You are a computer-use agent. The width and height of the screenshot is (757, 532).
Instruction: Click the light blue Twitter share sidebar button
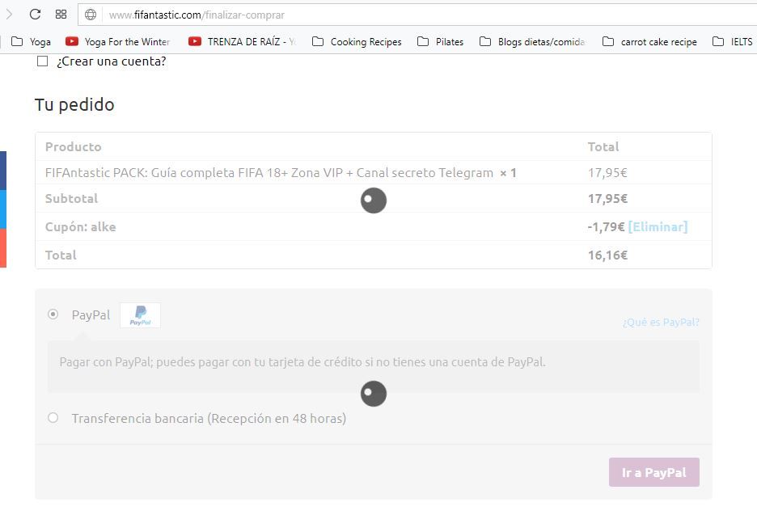[x=3, y=209]
